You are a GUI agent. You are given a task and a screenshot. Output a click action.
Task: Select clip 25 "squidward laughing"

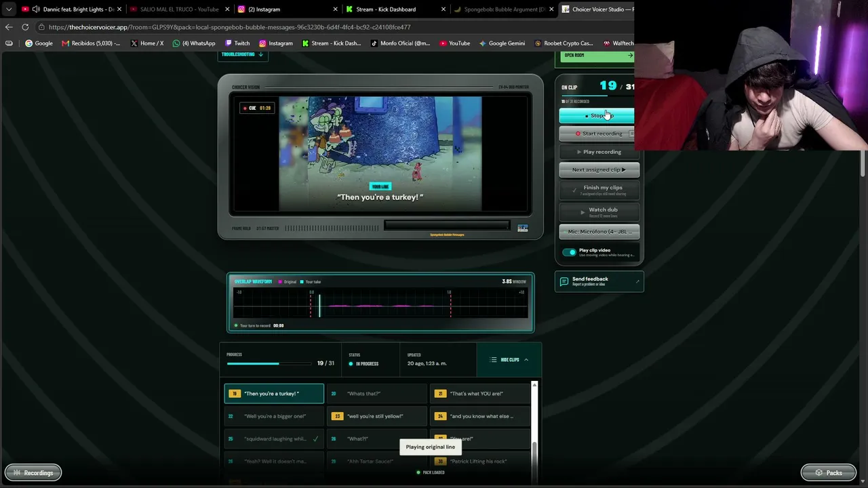(x=274, y=439)
